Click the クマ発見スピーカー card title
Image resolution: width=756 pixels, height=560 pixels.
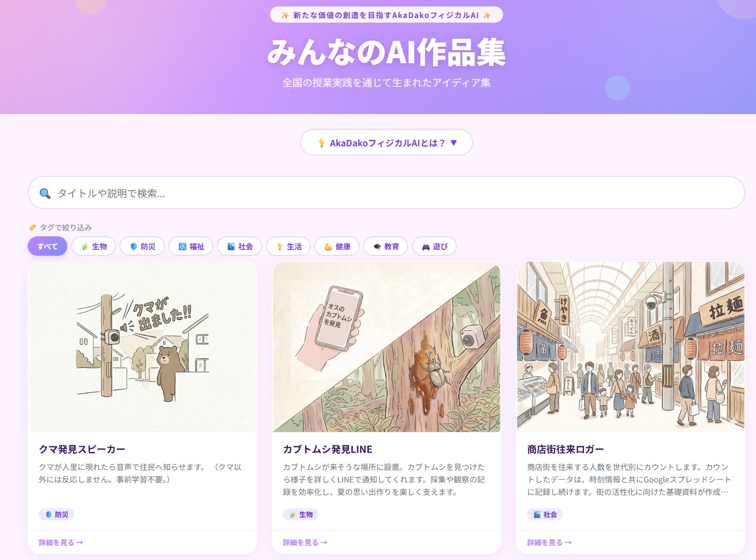[x=82, y=449]
